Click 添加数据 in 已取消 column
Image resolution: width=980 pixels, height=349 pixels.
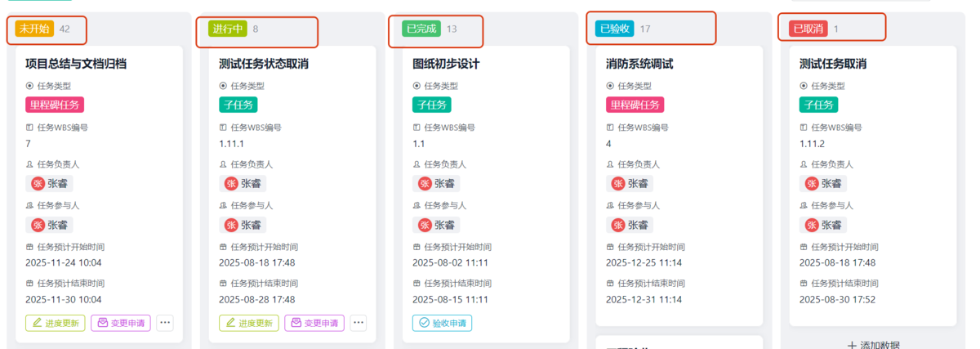pos(873,345)
